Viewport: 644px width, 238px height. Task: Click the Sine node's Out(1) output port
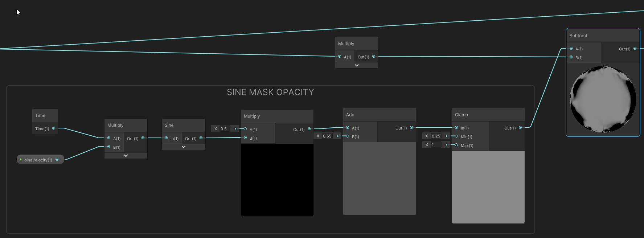click(x=201, y=138)
